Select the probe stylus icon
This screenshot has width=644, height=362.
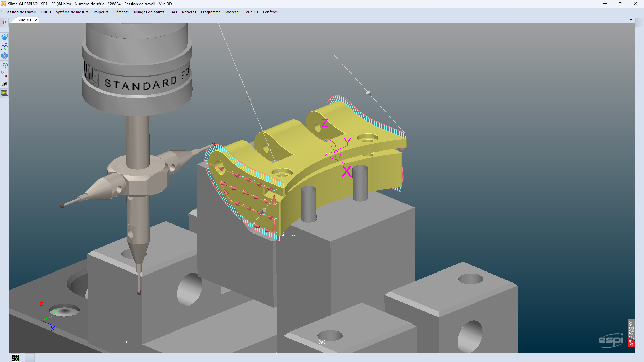4,74
